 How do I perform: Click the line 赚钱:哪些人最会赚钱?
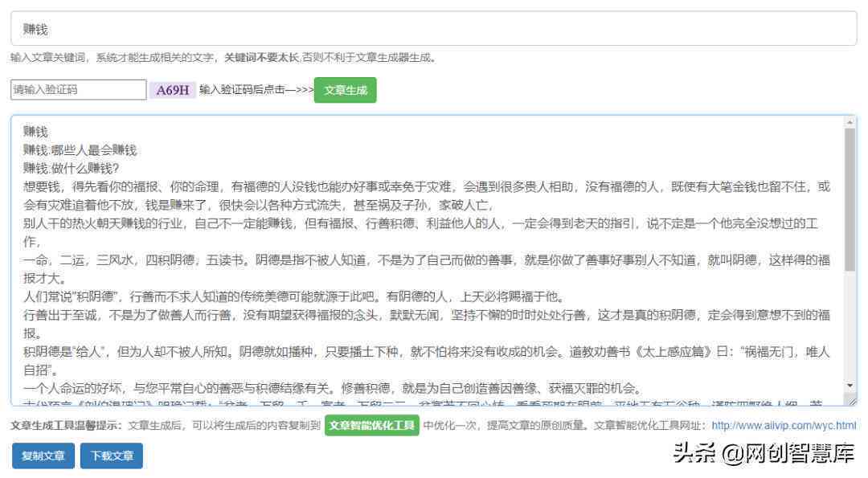click(80, 150)
